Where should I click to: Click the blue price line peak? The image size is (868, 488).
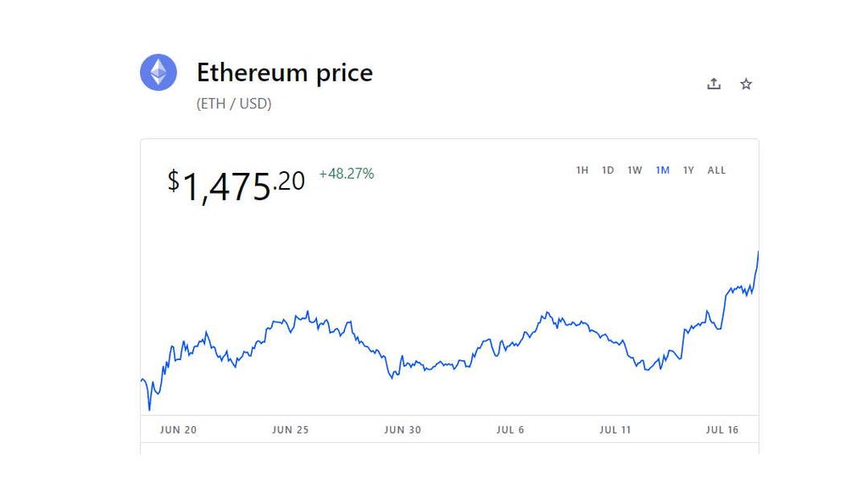click(759, 252)
